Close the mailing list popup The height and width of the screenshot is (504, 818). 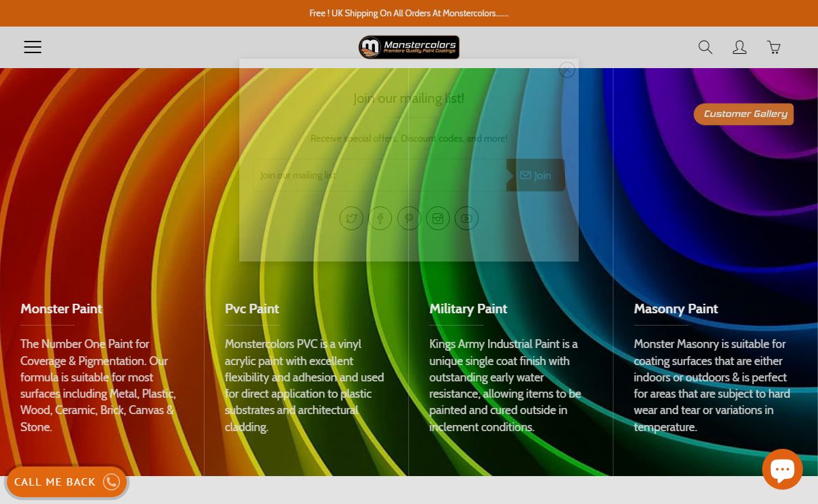click(566, 70)
